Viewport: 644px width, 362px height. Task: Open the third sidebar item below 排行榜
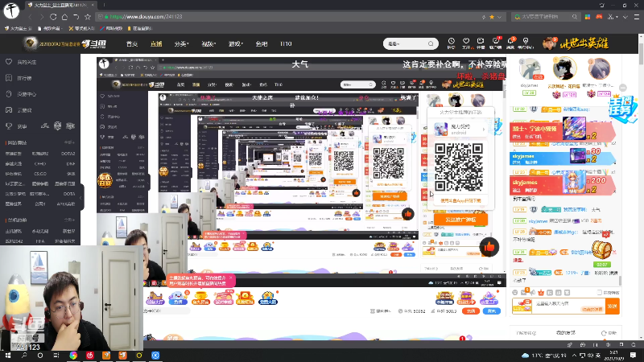pos(22,94)
